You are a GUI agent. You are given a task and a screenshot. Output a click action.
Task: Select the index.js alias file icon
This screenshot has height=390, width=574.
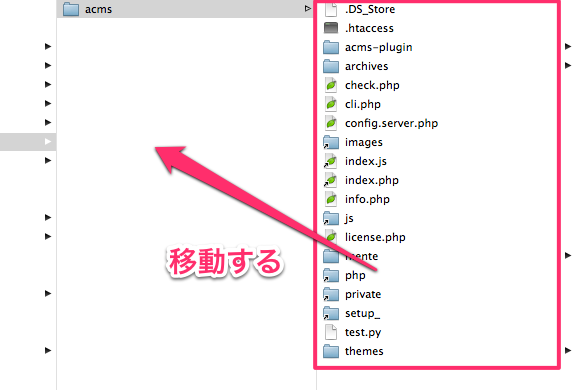tap(331, 161)
